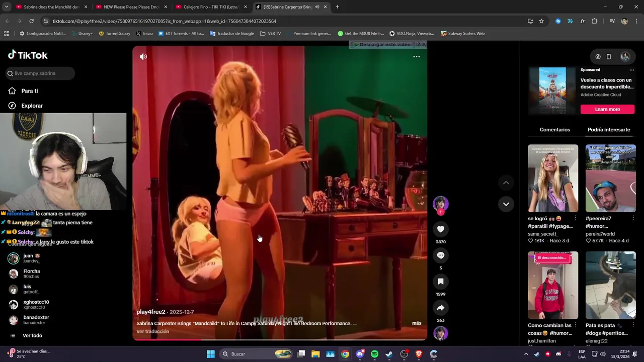The height and width of the screenshot is (362, 644).
Task: Open Chrome three-dot menu
Action: click(636, 21)
